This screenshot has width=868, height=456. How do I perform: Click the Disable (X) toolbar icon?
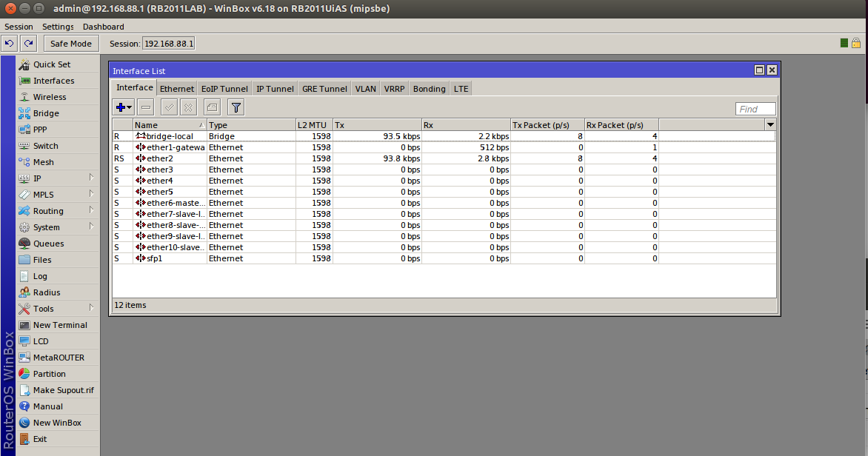[x=188, y=107]
